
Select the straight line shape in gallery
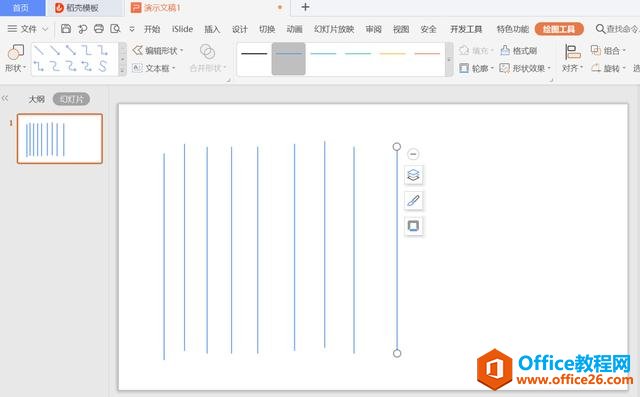[39, 51]
